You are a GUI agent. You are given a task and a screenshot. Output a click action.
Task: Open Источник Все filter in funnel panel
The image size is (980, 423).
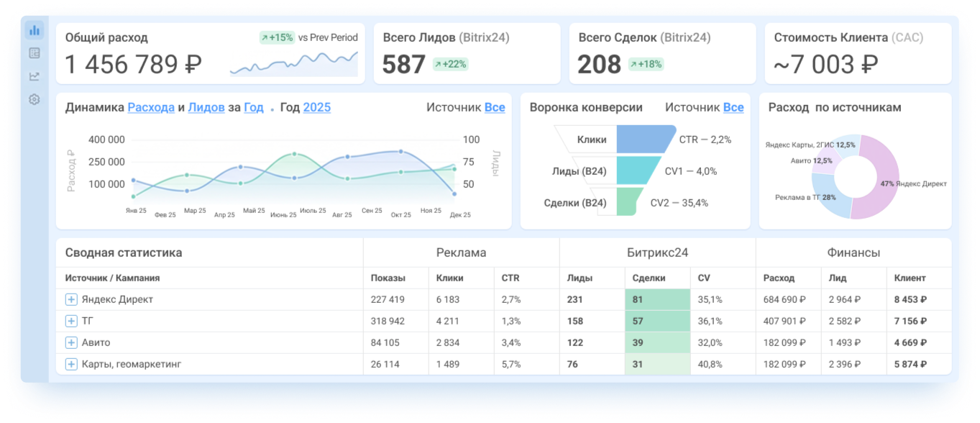point(733,108)
